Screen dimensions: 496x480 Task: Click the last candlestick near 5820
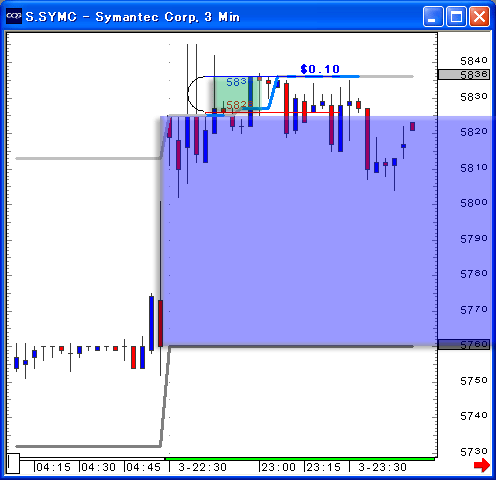click(412, 127)
